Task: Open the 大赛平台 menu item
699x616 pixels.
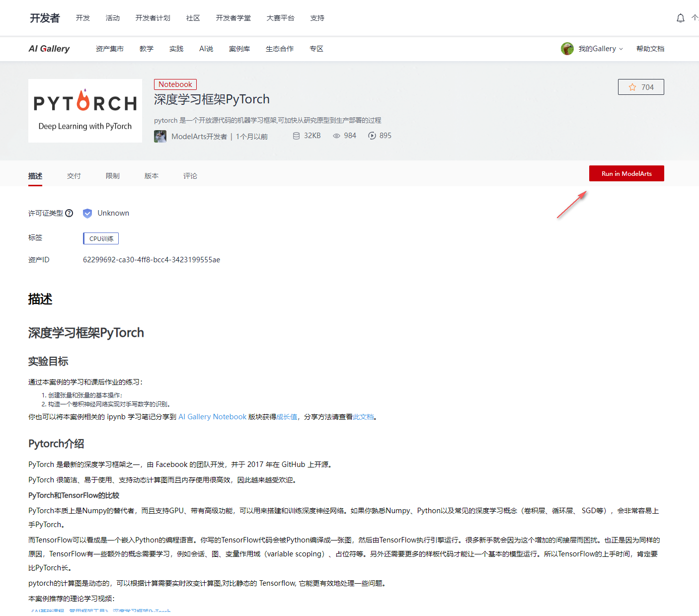Action: coord(281,18)
